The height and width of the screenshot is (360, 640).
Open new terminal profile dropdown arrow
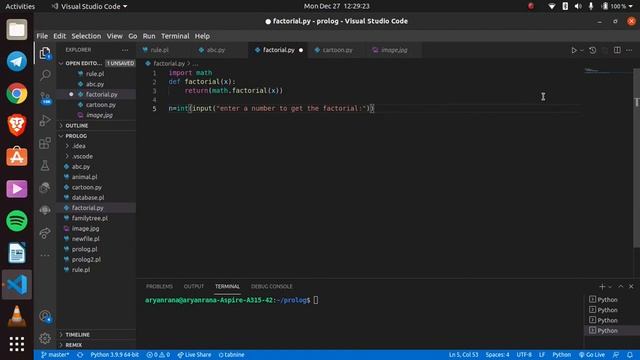click(610, 287)
